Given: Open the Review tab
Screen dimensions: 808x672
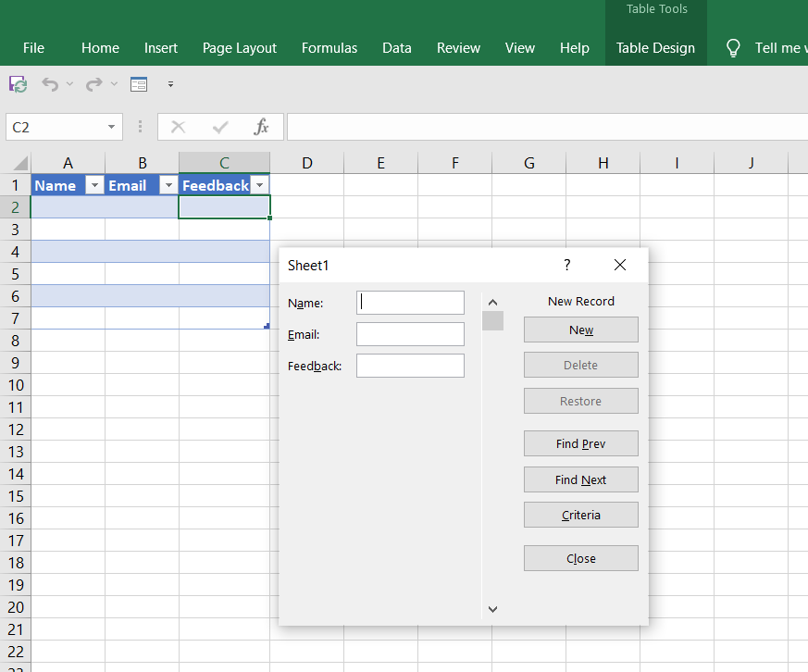Looking at the screenshot, I should click(x=459, y=48).
